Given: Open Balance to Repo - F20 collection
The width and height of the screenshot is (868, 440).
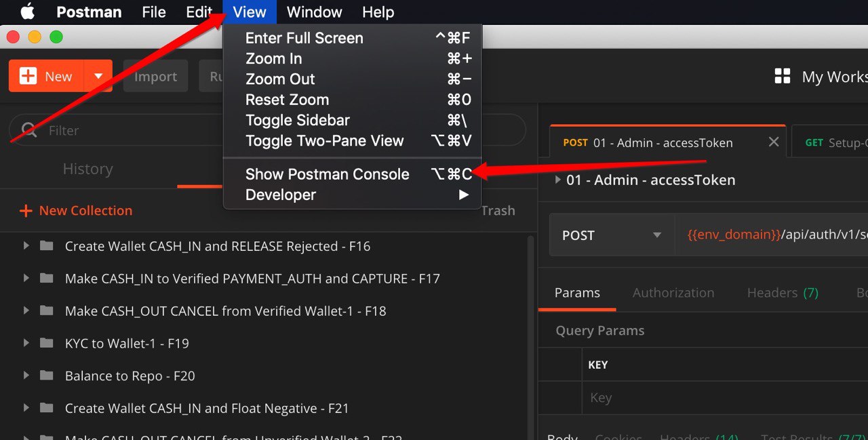Looking at the screenshot, I should [130, 376].
